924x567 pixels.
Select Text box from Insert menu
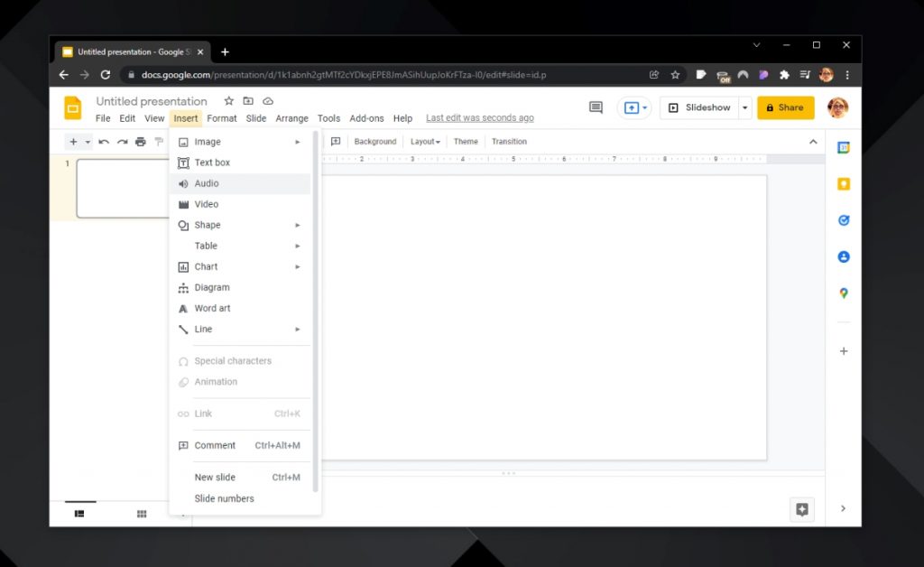tap(240, 163)
